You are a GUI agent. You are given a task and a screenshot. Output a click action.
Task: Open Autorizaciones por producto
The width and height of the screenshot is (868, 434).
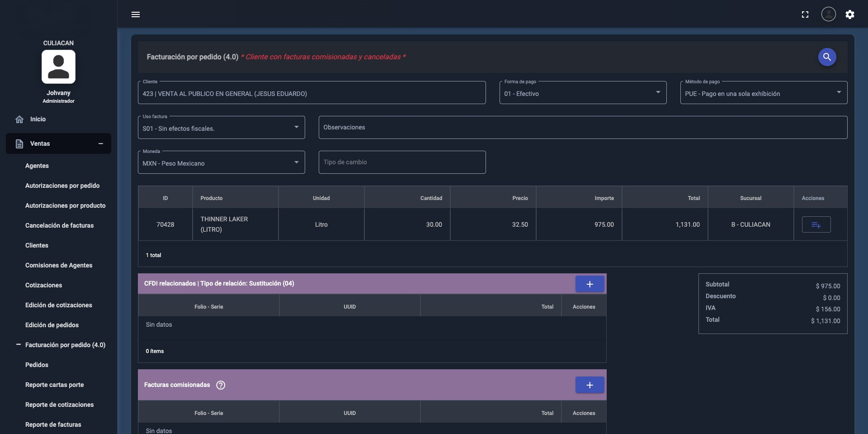tap(65, 205)
